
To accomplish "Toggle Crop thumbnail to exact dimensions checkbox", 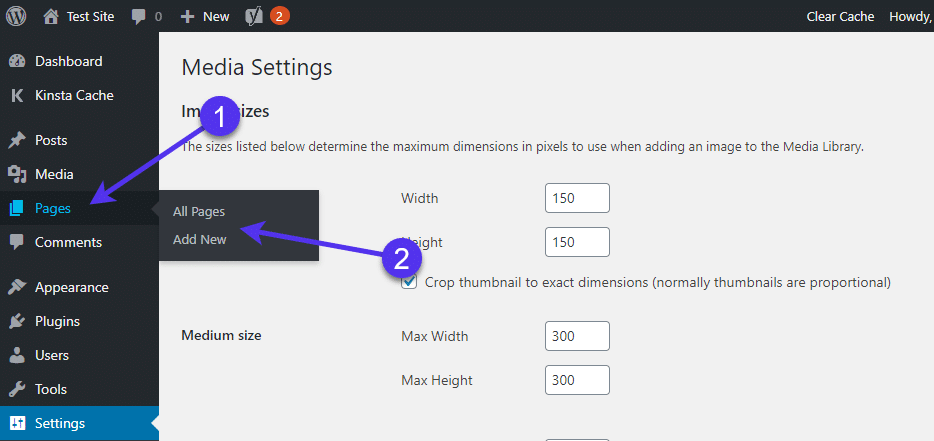I will pyautogui.click(x=409, y=282).
